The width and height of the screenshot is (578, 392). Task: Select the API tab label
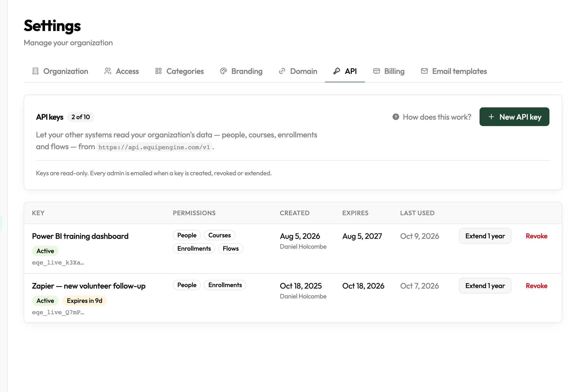click(x=351, y=71)
